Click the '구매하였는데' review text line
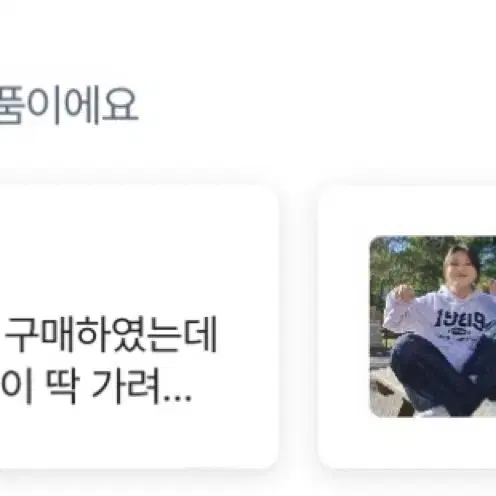 pos(111,334)
